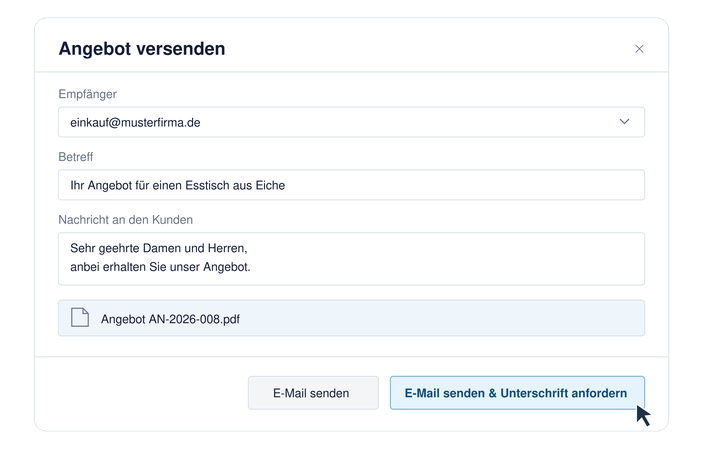Open the Empfänger dropdown chevron
The height and width of the screenshot is (449, 703).
[624, 122]
